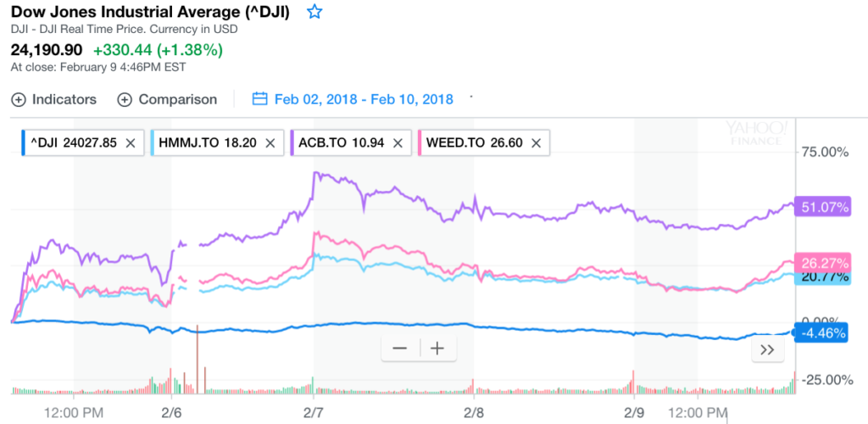Open the Comparison menu

(177, 99)
